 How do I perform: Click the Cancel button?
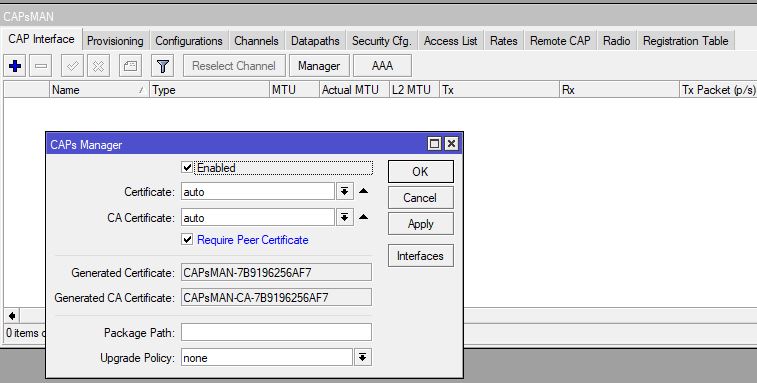pos(421,198)
